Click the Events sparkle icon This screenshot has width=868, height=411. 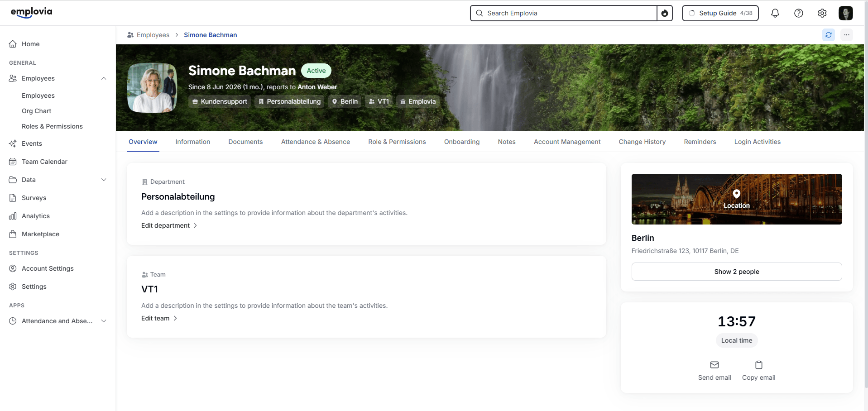13,143
